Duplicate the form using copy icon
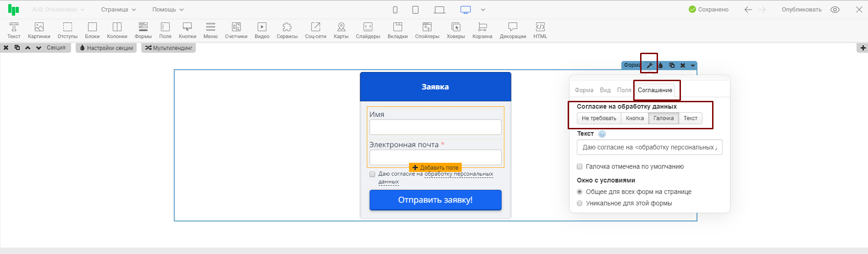 click(672, 66)
